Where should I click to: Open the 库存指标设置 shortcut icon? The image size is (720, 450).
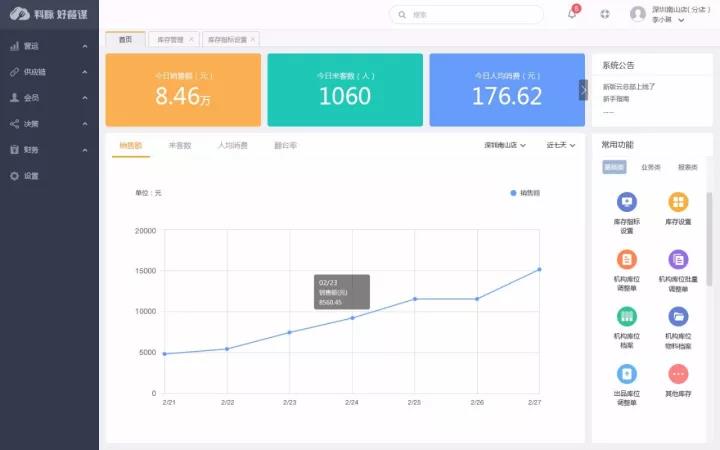tap(626, 202)
